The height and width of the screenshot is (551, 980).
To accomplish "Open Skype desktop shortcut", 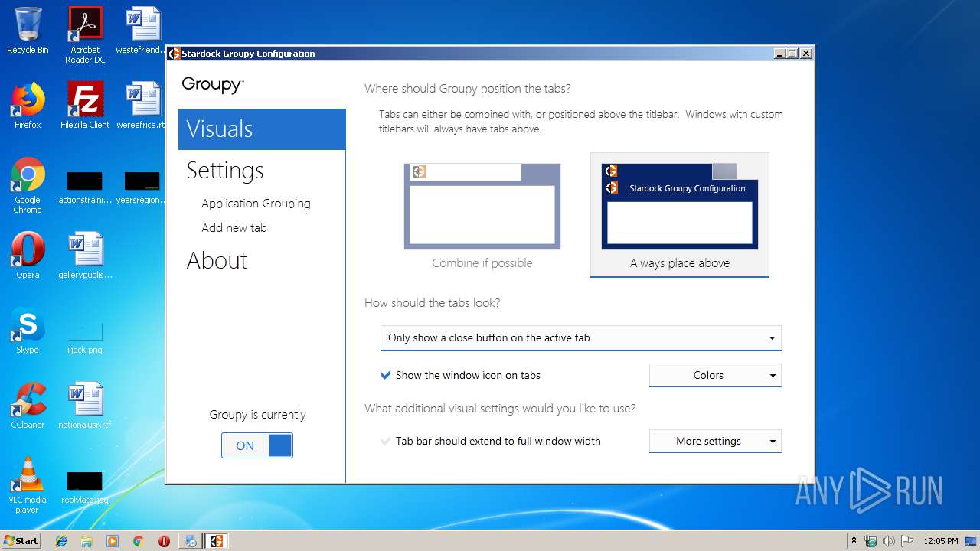I will [28, 331].
